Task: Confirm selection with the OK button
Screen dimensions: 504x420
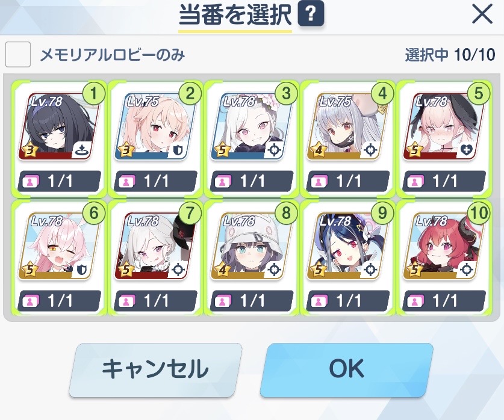Action: pos(346,369)
